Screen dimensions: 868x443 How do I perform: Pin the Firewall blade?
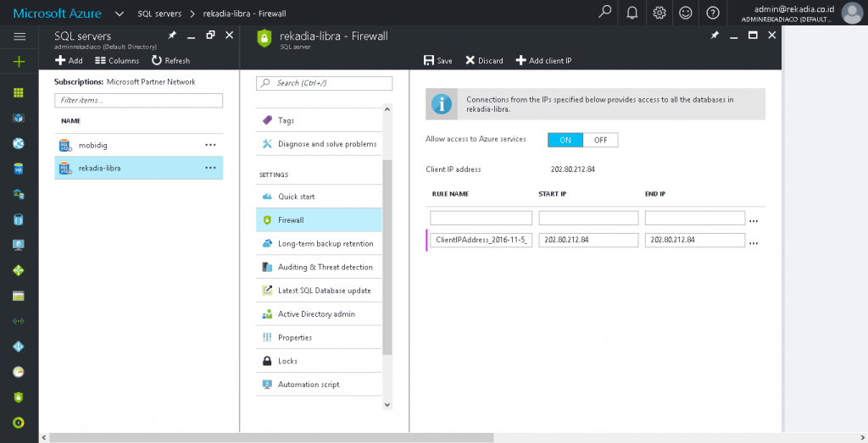coord(715,36)
